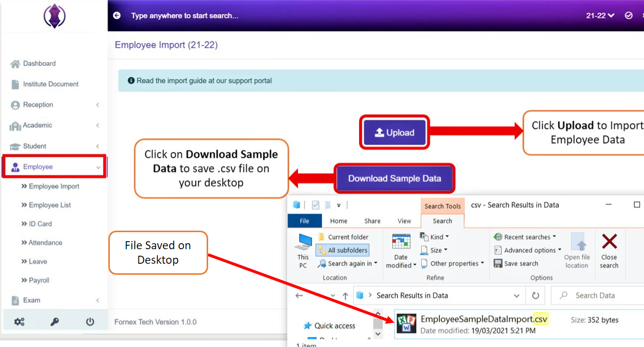This screenshot has width=644, height=347.
Task: Click the checkmark circle icon in header
Action: (x=628, y=16)
